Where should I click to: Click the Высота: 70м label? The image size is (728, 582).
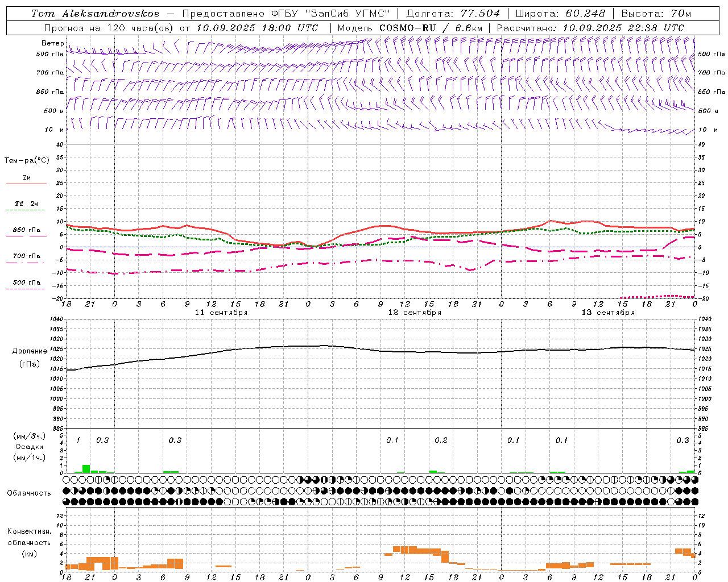(656, 14)
